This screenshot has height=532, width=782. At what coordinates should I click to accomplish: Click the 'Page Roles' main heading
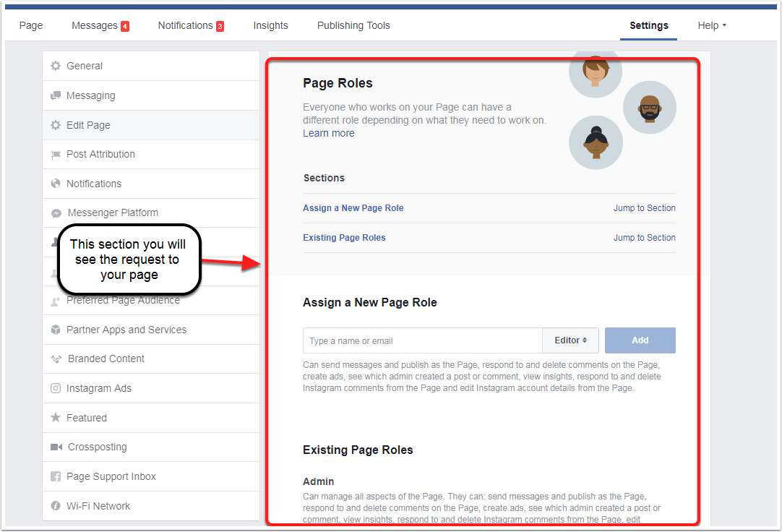338,83
